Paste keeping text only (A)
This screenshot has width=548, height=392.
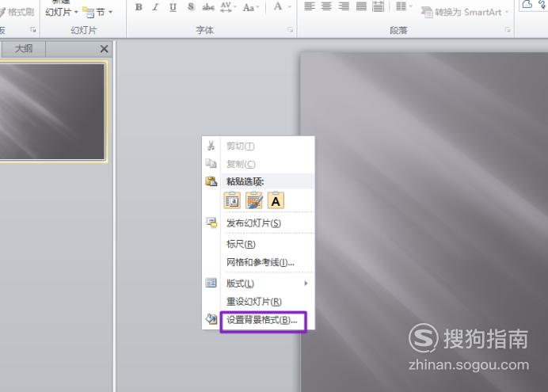point(276,201)
